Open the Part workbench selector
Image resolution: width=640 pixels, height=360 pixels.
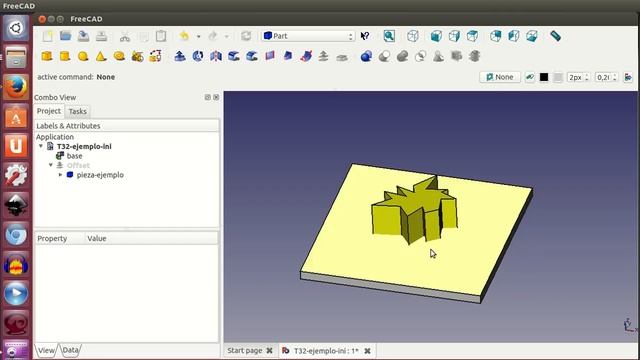pyautogui.click(x=308, y=36)
